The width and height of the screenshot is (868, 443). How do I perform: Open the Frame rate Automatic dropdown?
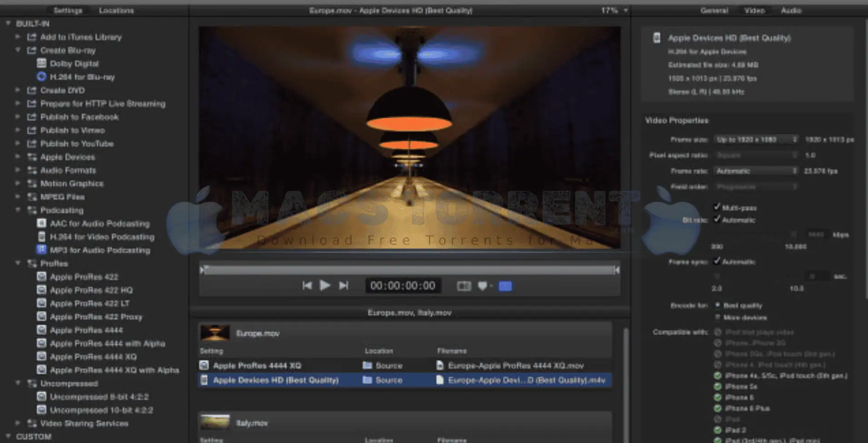click(756, 171)
